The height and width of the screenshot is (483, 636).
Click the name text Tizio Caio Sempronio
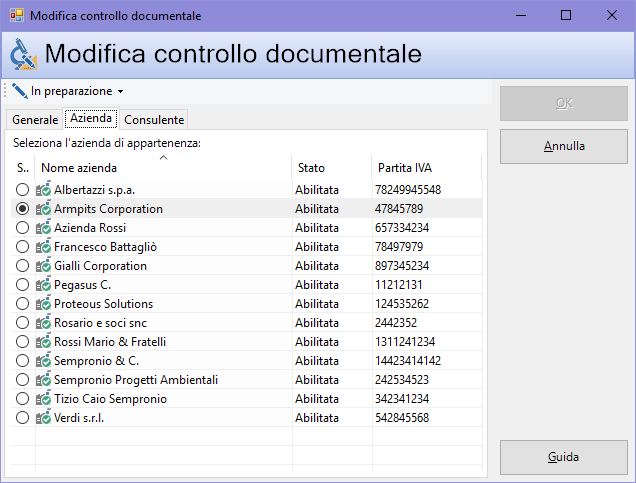click(x=110, y=399)
